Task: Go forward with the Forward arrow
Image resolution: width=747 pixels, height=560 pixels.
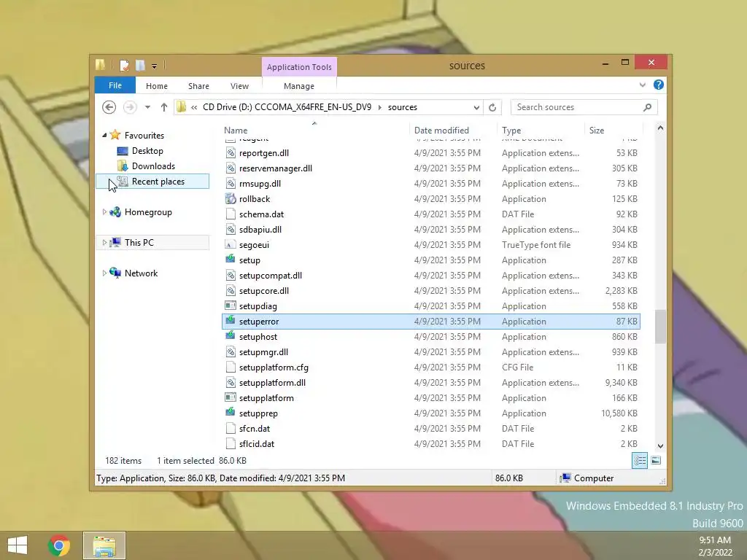Action: click(x=130, y=107)
